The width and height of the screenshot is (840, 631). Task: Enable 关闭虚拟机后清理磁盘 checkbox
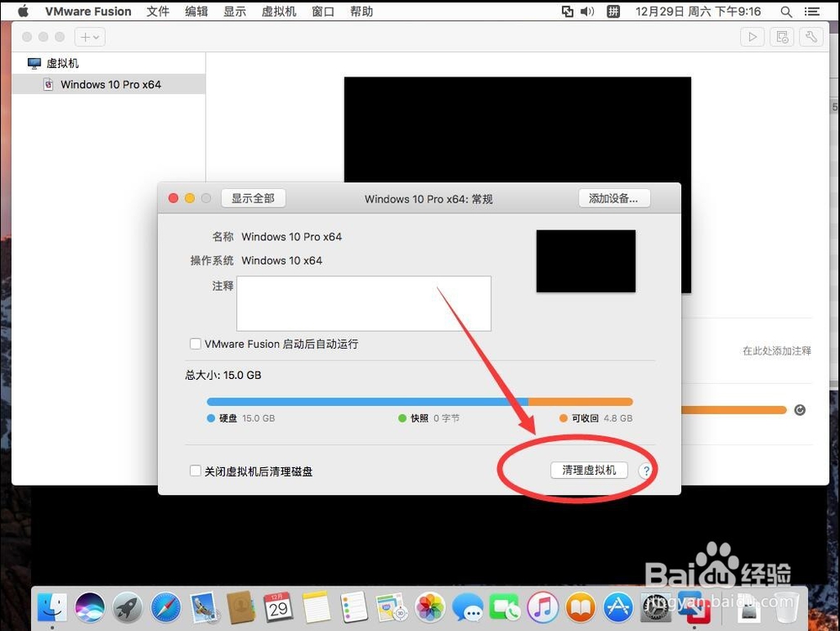(195, 471)
